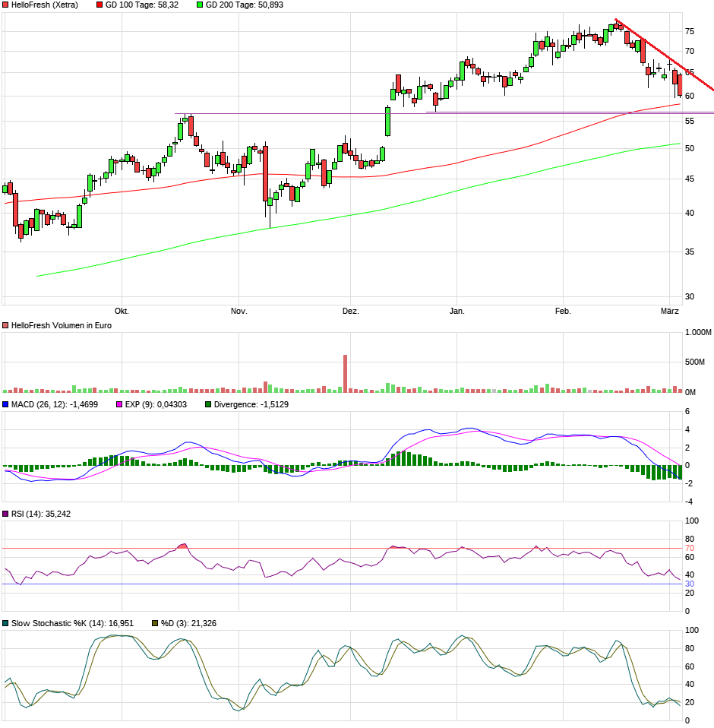Viewport: 714px width, 728px height.
Task: Select the 'GD 200 Tage: 50,893' label
Action: [x=245, y=5]
